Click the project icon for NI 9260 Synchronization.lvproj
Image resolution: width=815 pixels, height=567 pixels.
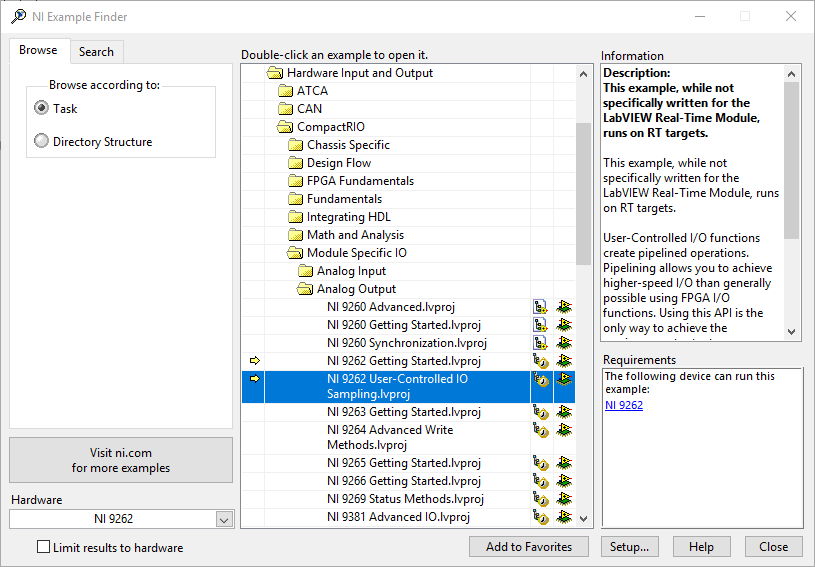coord(541,343)
